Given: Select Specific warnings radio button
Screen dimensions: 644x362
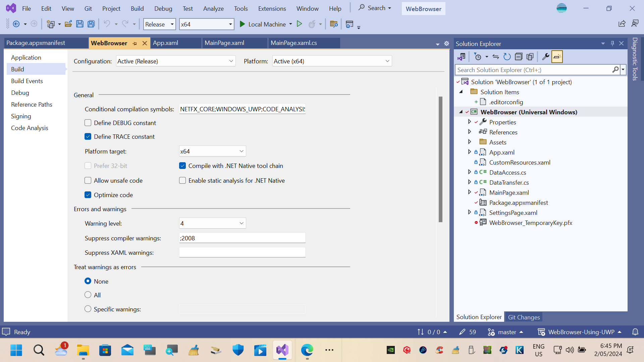Looking at the screenshot, I should (x=88, y=309).
